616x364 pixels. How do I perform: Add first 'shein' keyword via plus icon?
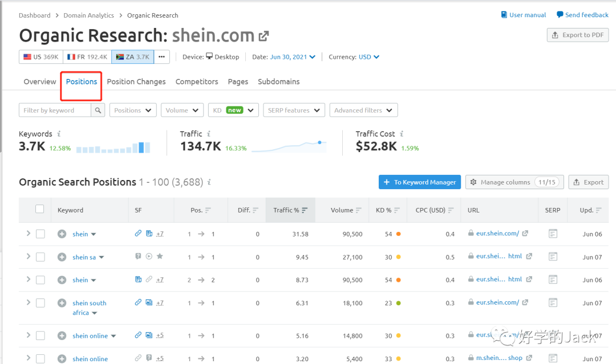(62, 234)
